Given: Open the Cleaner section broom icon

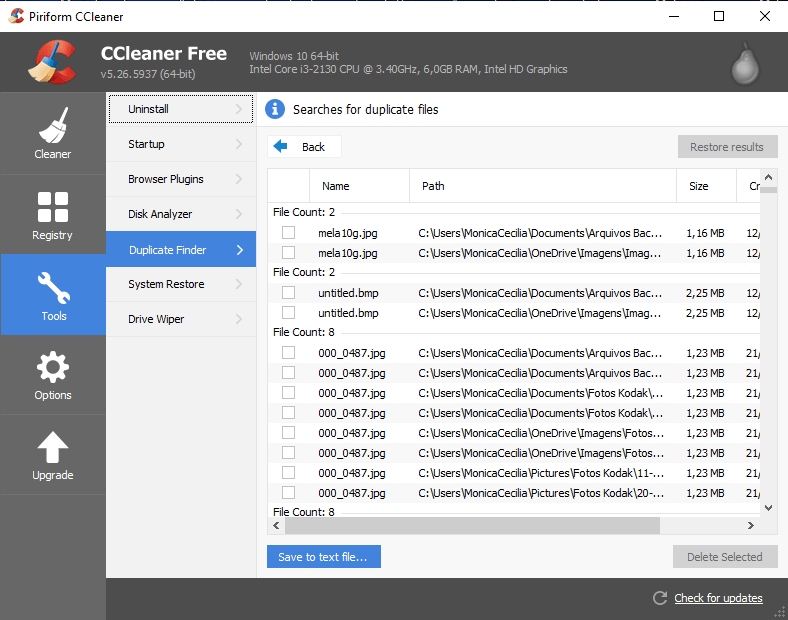Looking at the screenshot, I should [x=53, y=125].
